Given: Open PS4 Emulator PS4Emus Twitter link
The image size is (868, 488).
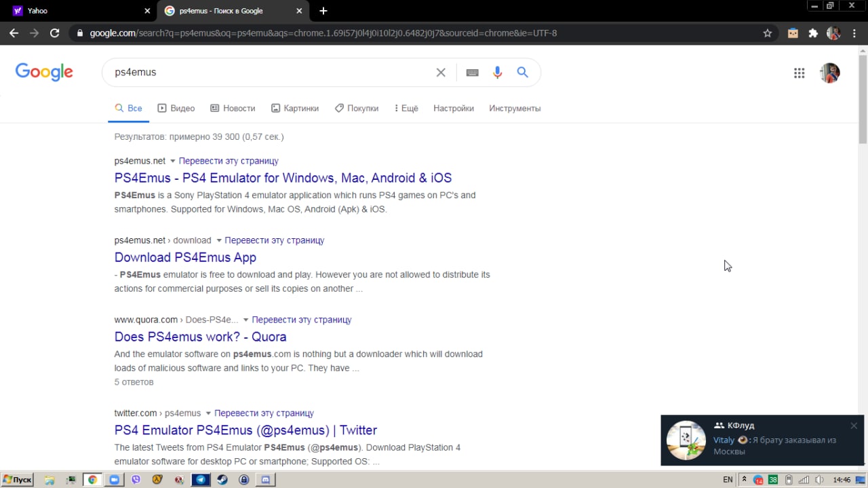Looking at the screenshot, I should [245, 430].
